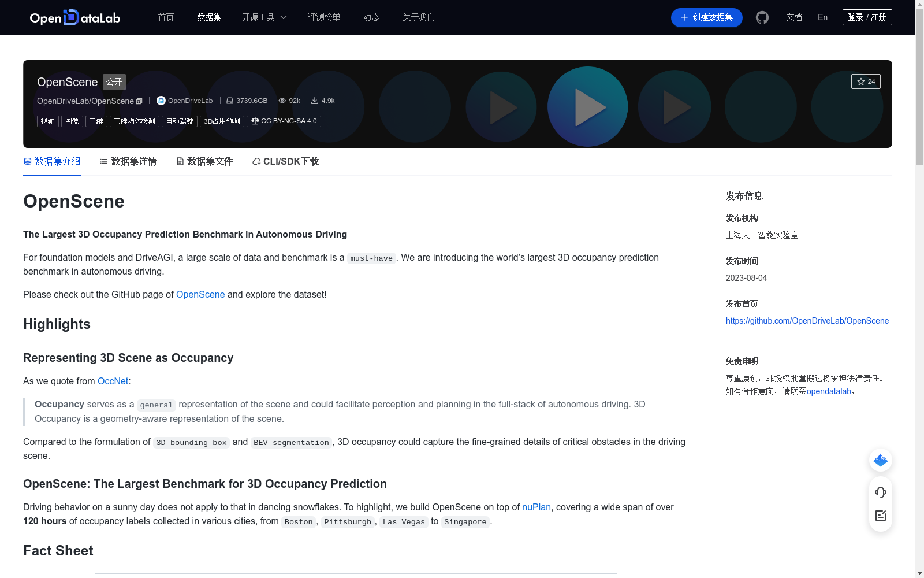
Task: Click the 92k views eye icon
Action: pyautogui.click(x=282, y=101)
